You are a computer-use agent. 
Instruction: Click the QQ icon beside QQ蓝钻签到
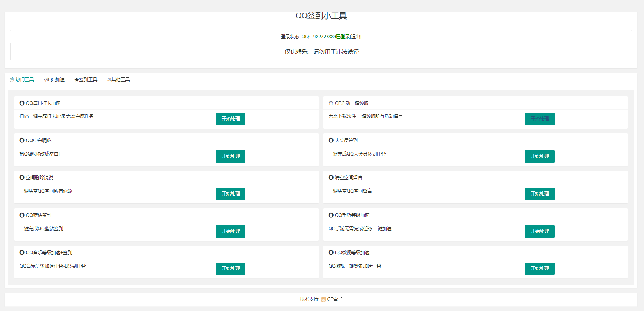(x=22, y=215)
